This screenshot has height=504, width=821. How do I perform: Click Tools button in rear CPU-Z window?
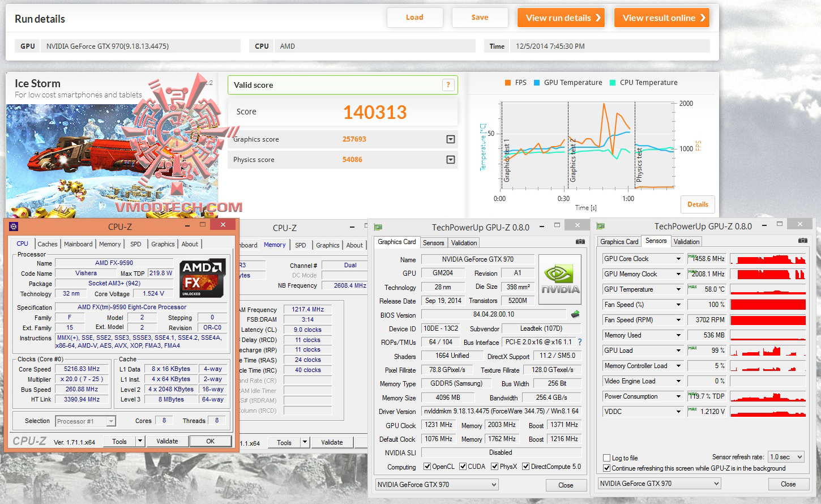click(284, 443)
